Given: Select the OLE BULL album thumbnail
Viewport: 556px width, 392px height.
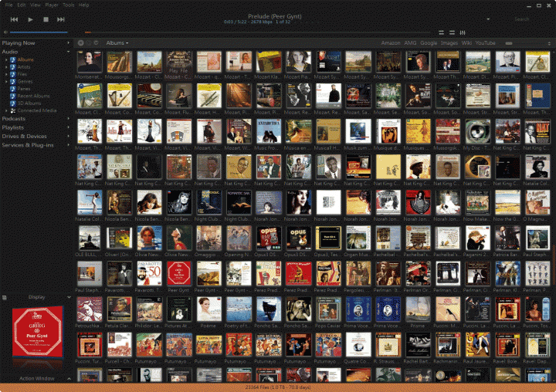Looking at the screenshot, I should 90,238.
